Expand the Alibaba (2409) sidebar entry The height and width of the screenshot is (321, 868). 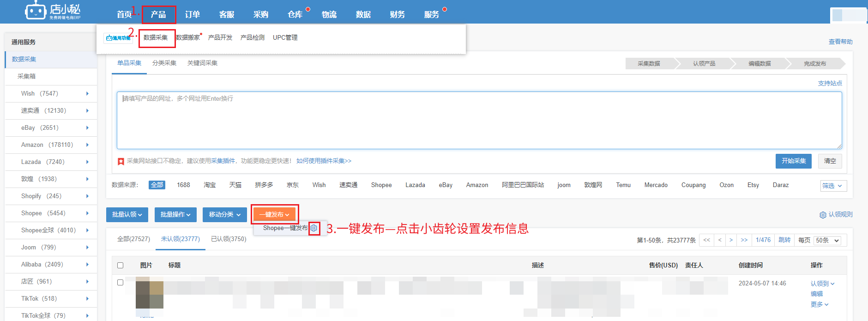tap(87, 265)
